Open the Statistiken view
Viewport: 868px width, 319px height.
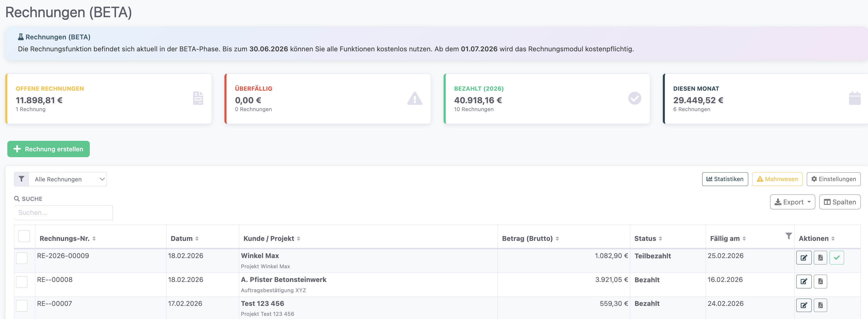tap(725, 179)
